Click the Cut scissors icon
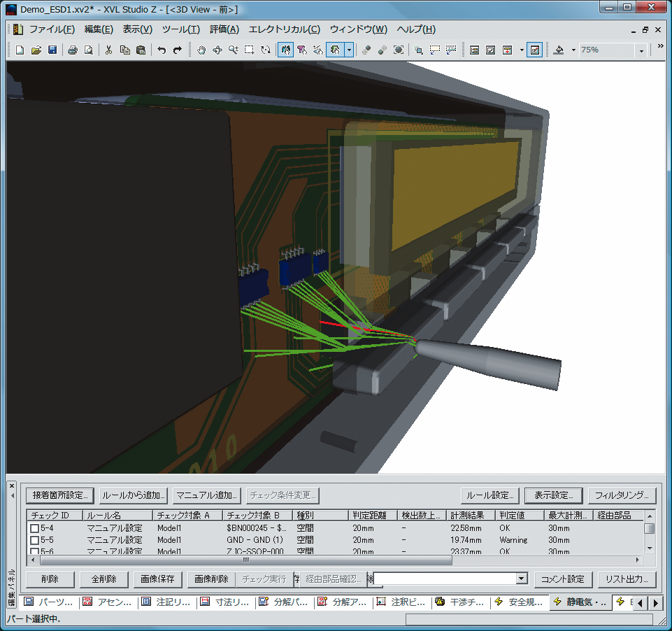Image resolution: width=672 pixels, height=631 pixels. 108,50
